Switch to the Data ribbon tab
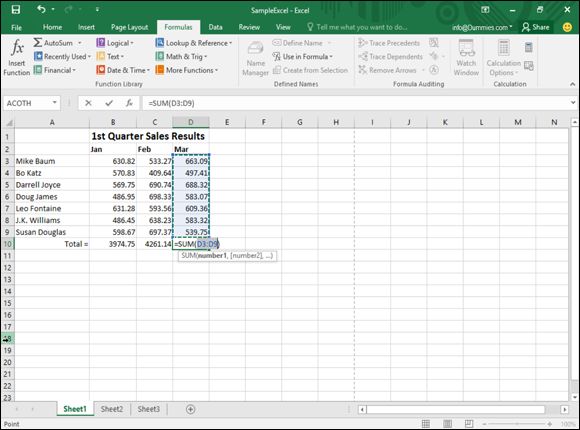 point(215,27)
